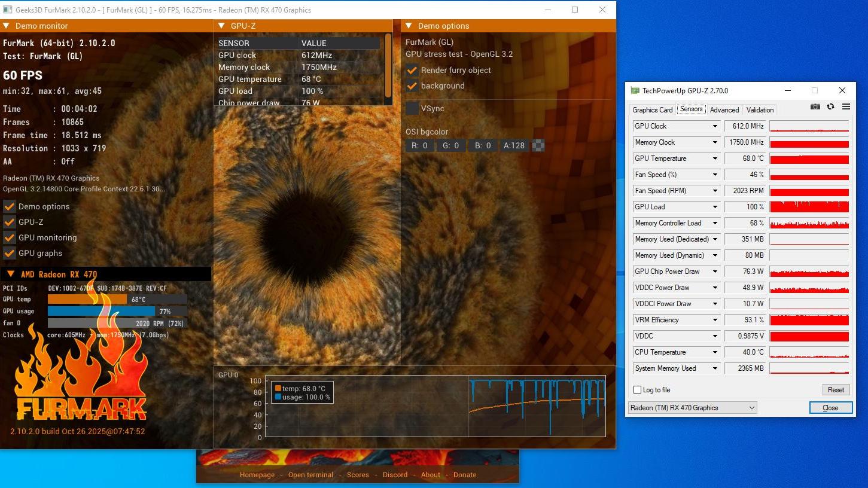Click the screenshot camera icon in GPU-Z
This screenshot has height=488, width=868.
[x=815, y=107]
